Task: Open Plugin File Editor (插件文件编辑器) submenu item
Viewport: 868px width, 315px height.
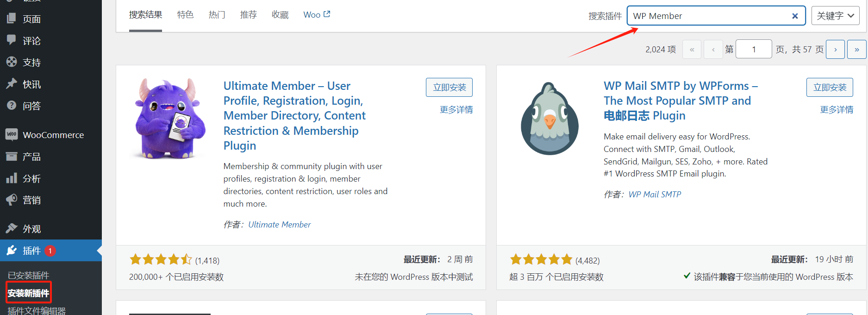Action: (x=37, y=310)
